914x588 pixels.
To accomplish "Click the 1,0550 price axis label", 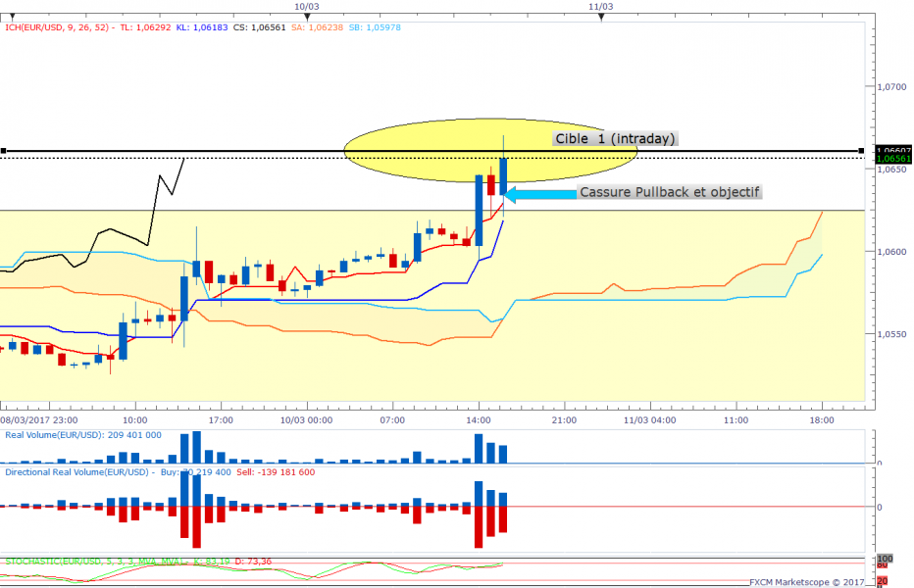I will [892, 334].
